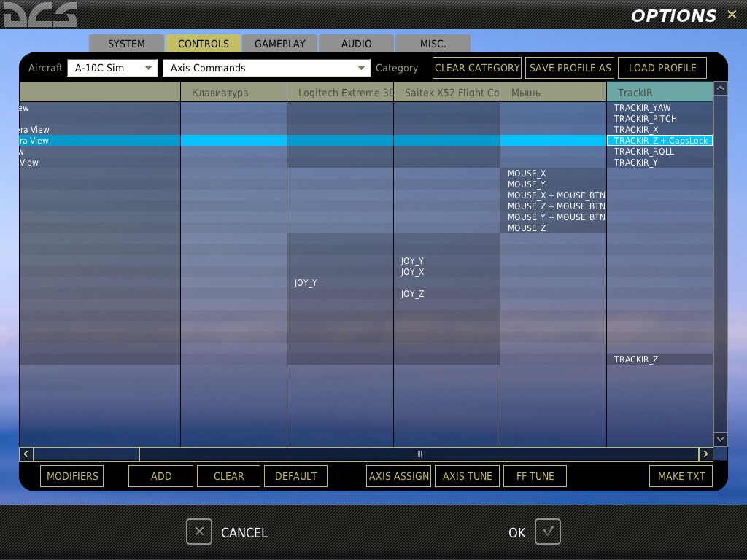Open FF TUNE settings
747x560 pixels.
pos(535,476)
